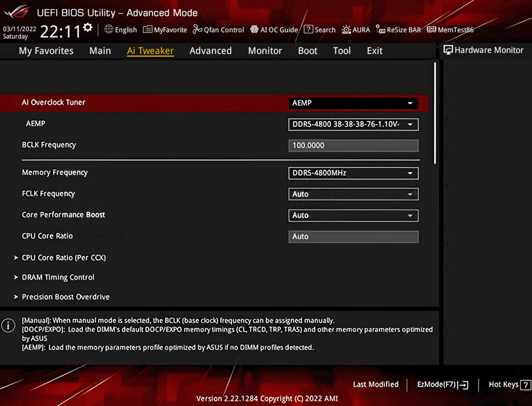Click the settings list vertical scrollbar

tap(435, 113)
